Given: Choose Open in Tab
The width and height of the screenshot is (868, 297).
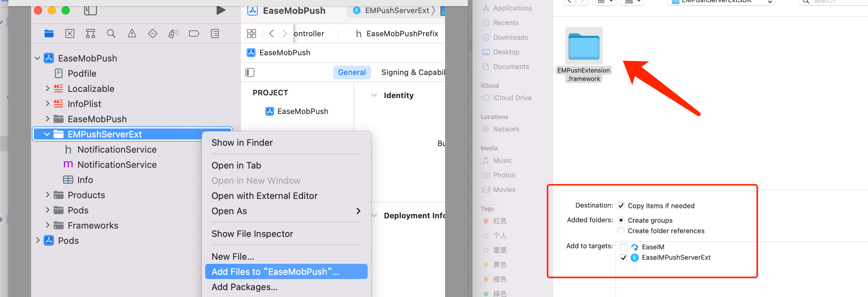Looking at the screenshot, I should 236,165.
